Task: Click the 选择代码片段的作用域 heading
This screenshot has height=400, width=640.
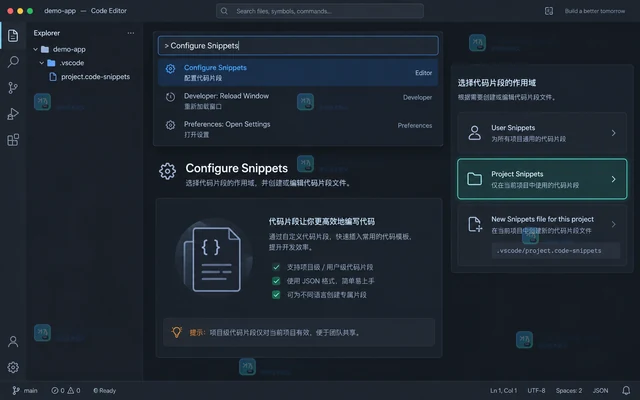Action: pos(497,83)
